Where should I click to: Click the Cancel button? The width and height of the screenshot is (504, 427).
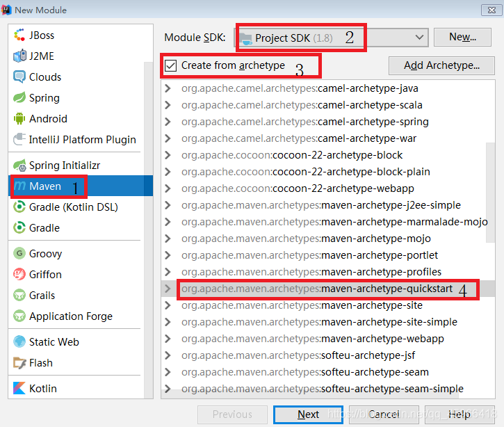pyautogui.click(x=384, y=414)
